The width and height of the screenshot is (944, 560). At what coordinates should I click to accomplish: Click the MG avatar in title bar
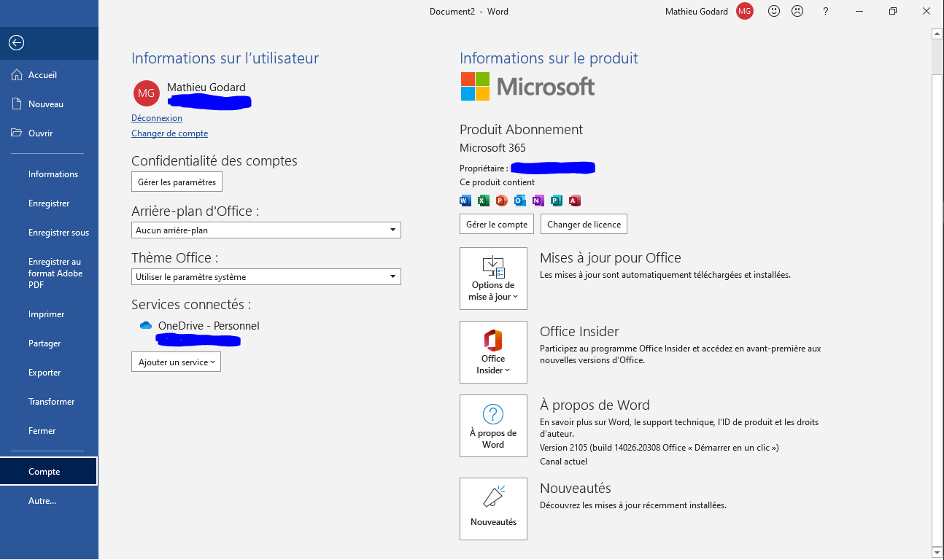[x=745, y=11]
